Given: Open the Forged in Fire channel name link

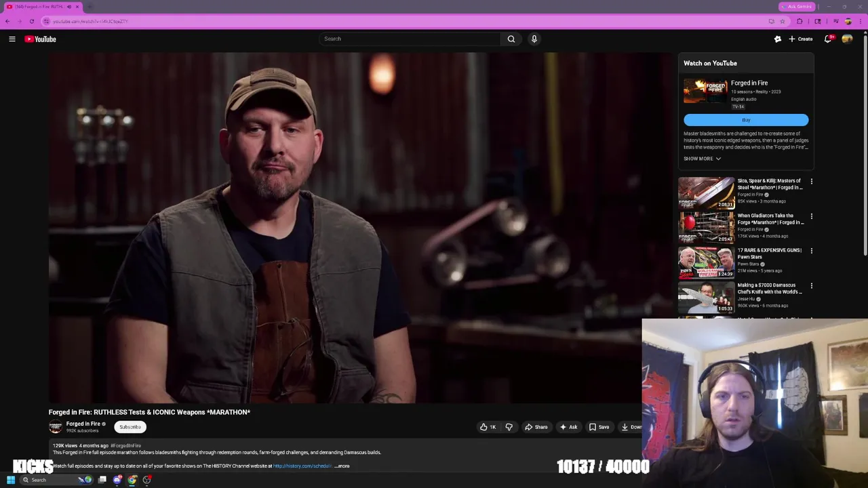Looking at the screenshot, I should pos(83,424).
